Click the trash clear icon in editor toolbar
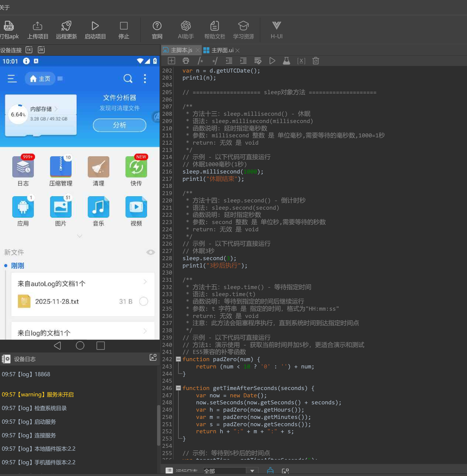The height and width of the screenshot is (476, 467). [316, 61]
